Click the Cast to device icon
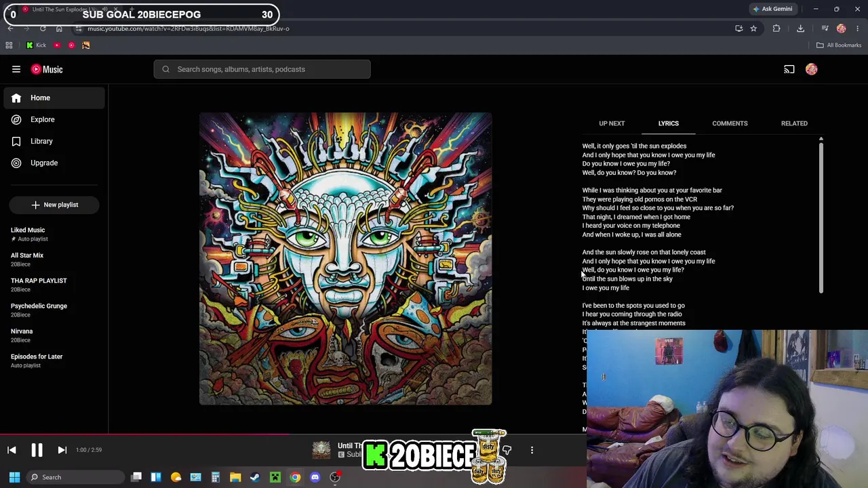This screenshot has width=868, height=488. click(789, 69)
